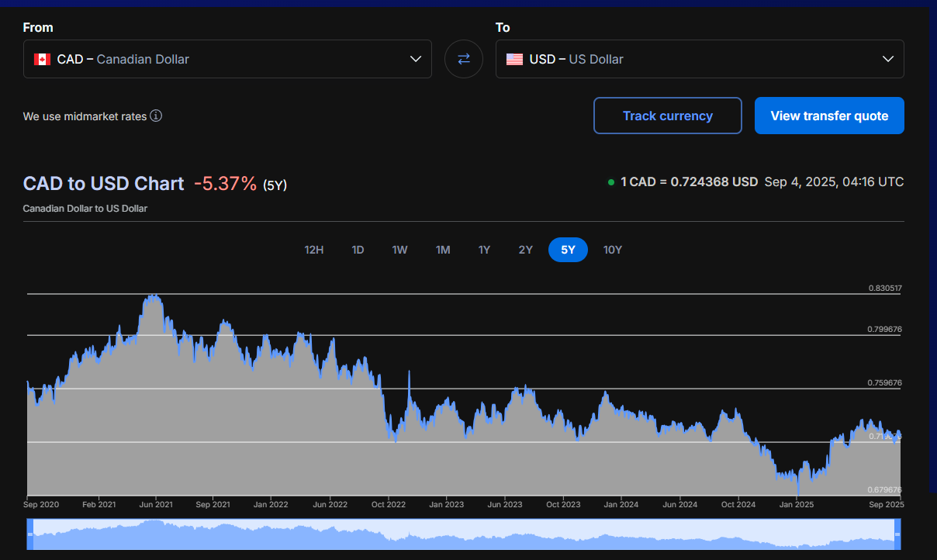937x560 pixels.
Task: Switch chart to 1D range
Action: point(358,250)
